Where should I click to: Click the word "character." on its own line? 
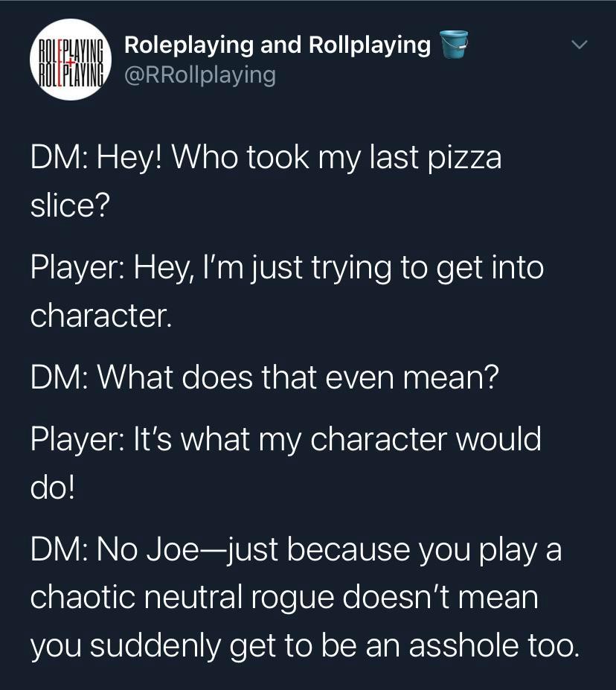[x=101, y=316]
